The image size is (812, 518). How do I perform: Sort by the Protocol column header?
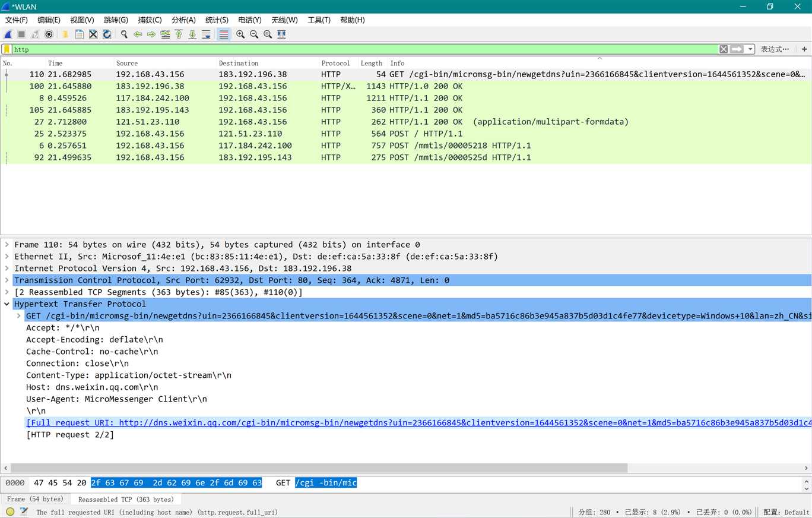[338, 63]
